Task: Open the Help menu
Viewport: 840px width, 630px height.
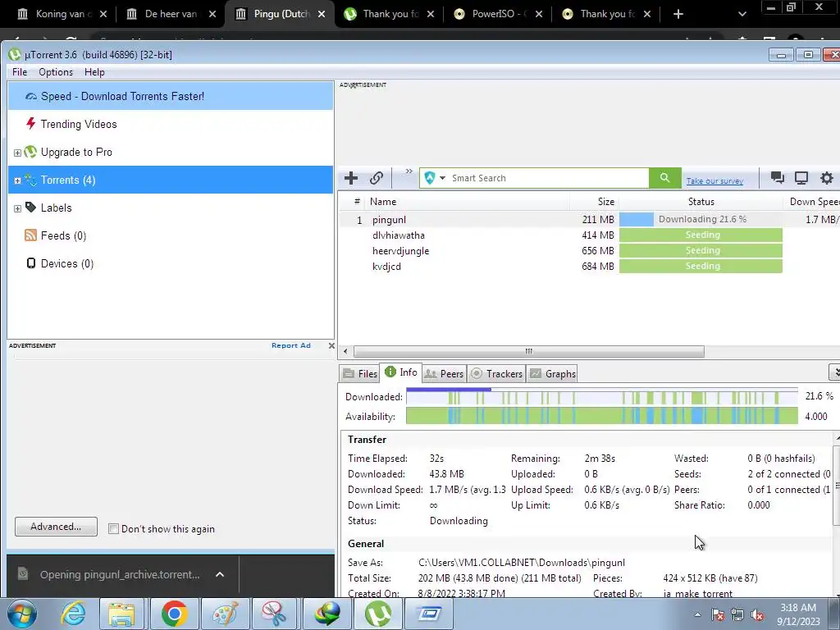Action: pyautogui.click(x=94, y=72)
